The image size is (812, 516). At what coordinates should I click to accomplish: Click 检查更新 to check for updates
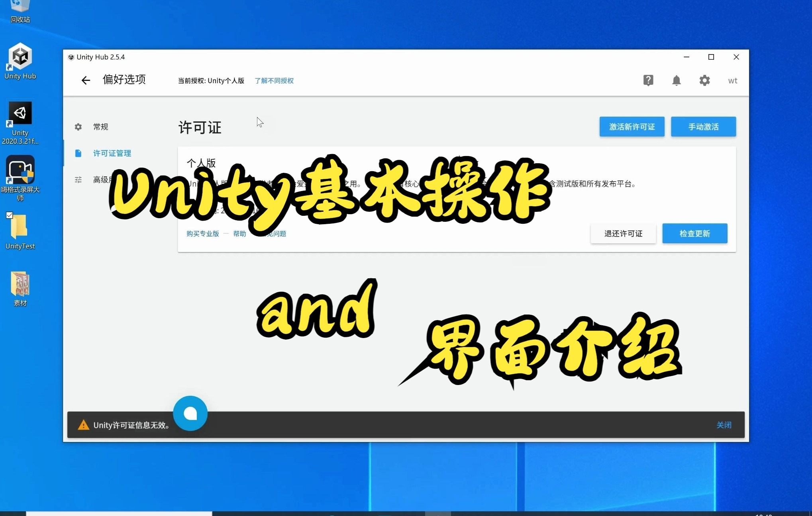(x=694, y=233)
